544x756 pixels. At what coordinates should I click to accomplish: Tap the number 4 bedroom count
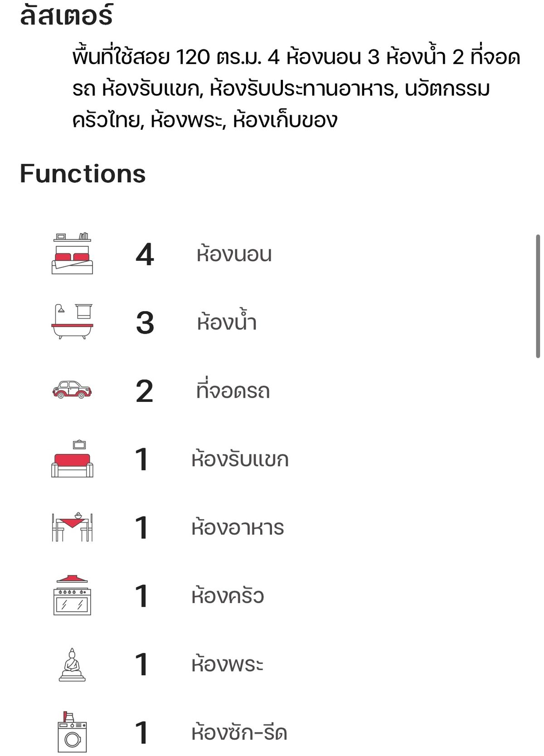point(145,254)
